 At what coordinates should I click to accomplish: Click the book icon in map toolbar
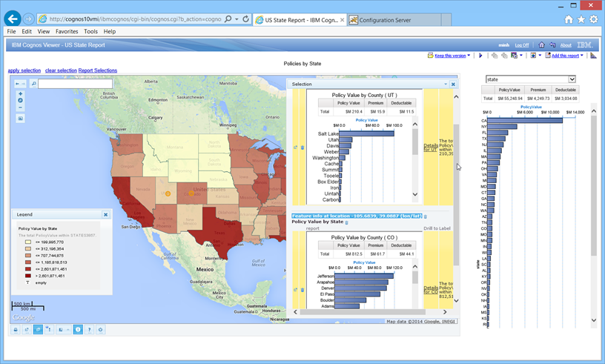pos(61,330)
